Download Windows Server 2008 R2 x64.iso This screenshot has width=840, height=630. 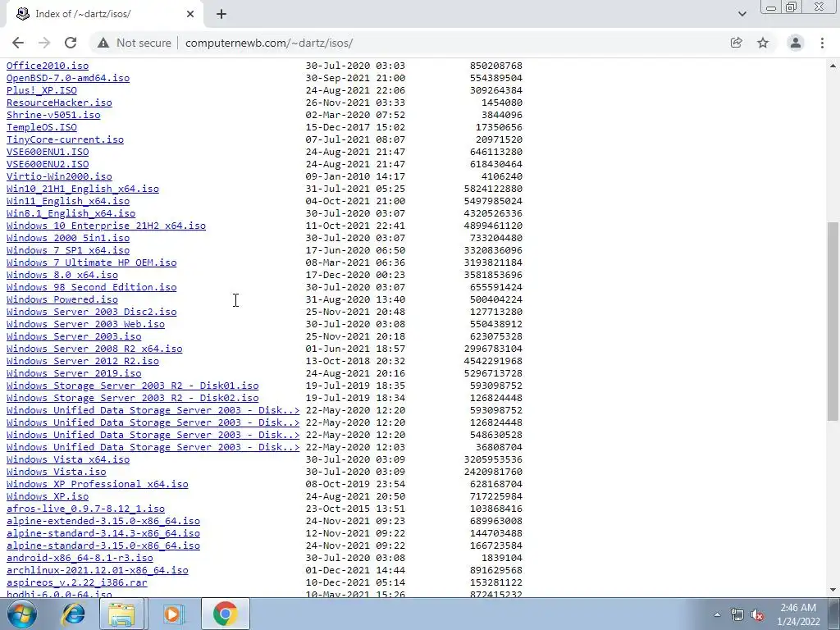tap(94, 349)
